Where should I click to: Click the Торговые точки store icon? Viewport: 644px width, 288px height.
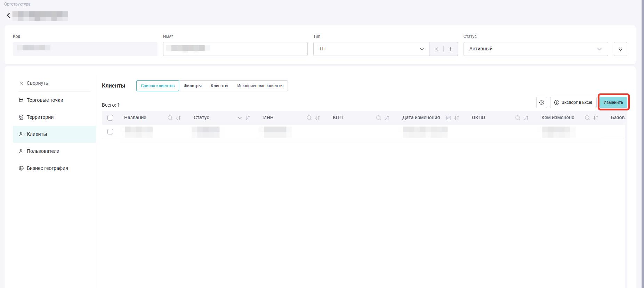coord(21,100)
